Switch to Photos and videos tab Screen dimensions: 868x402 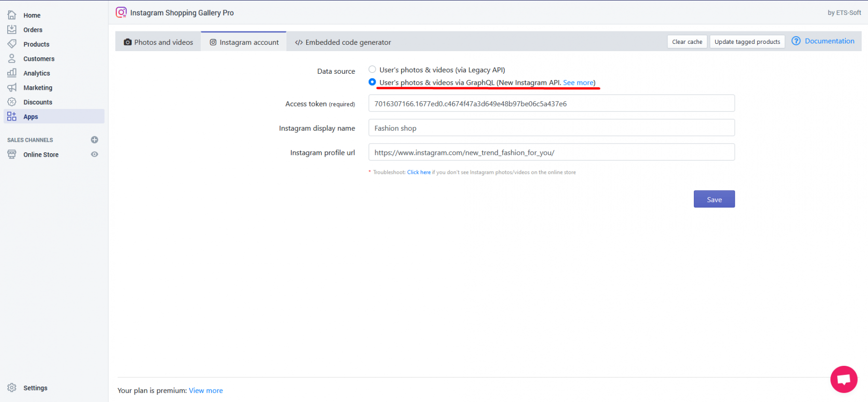(x=158, y=42)
